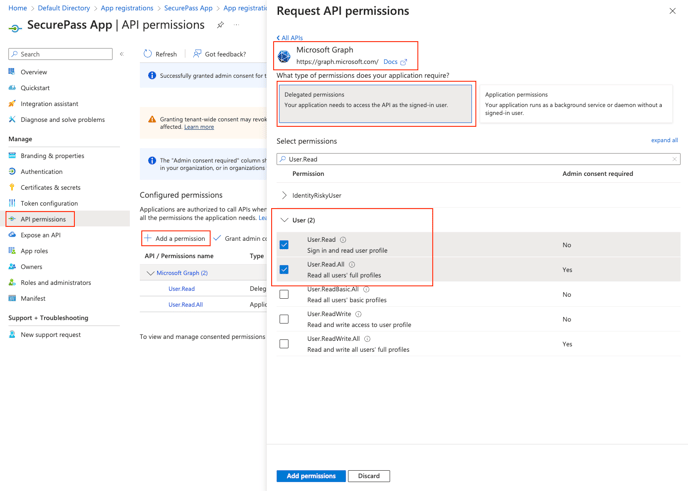Uncheck the User.Read permission checkbox

click(284, 244)
